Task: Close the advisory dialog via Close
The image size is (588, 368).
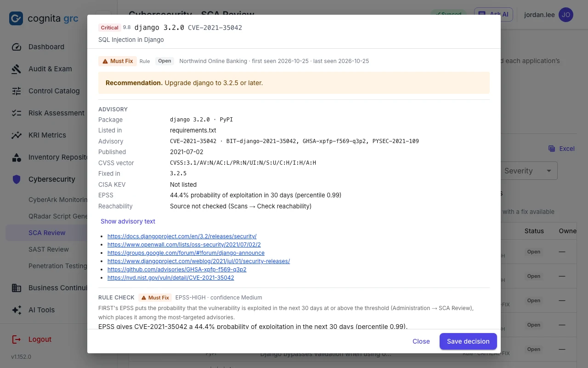Action: [x=421, y=341]
